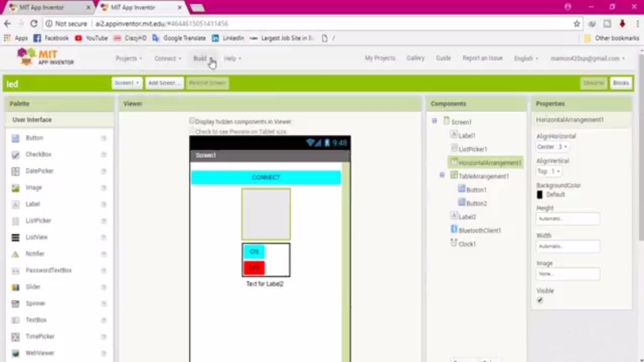Open help for Image component
This screenshot has width=644, height=362.
click(x=104, y=188)
